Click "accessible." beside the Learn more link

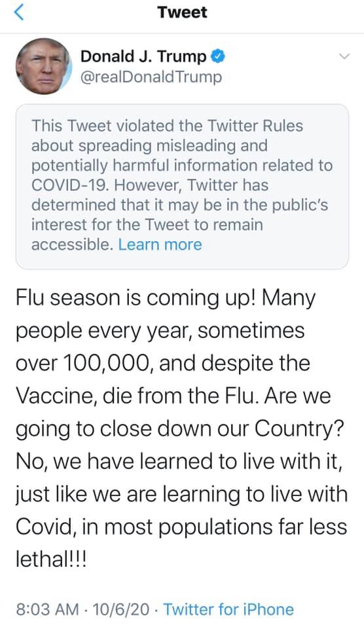click(72, 244)
